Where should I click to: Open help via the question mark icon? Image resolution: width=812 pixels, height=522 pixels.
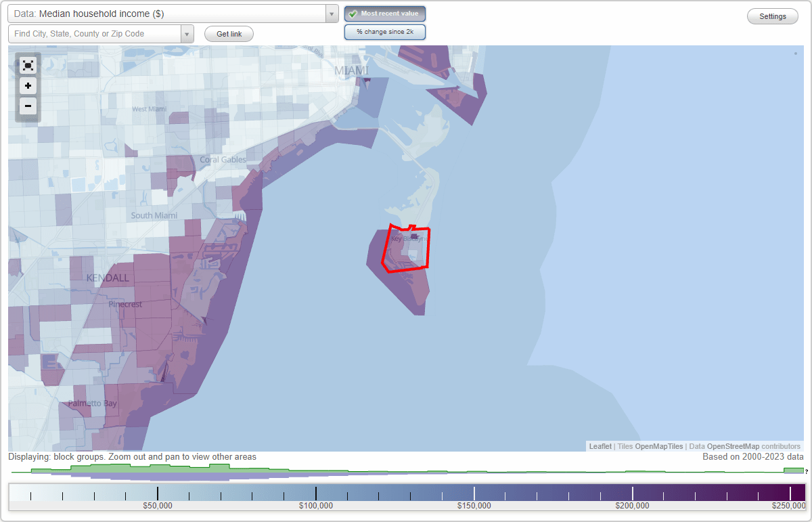(807, 471)
